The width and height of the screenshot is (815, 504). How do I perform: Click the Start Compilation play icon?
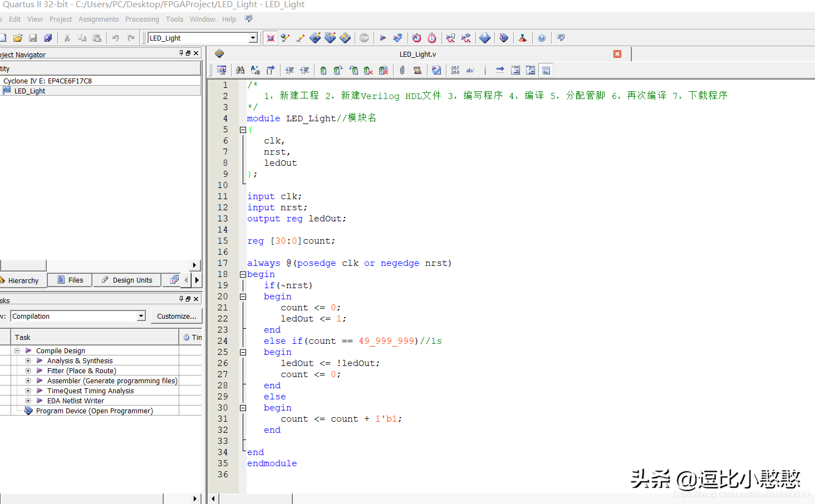click(382, 38)
